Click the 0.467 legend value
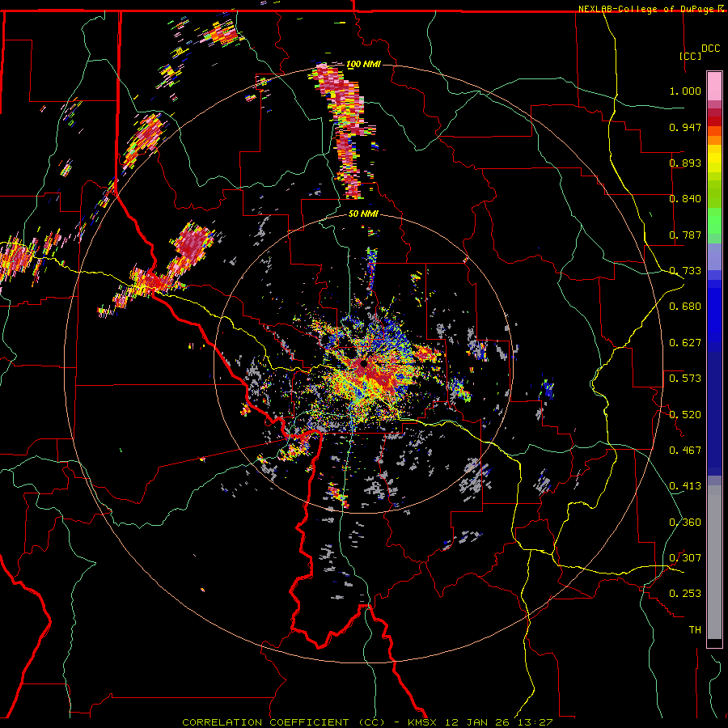Viewport: 728px width, 728px height. [685, 451]
